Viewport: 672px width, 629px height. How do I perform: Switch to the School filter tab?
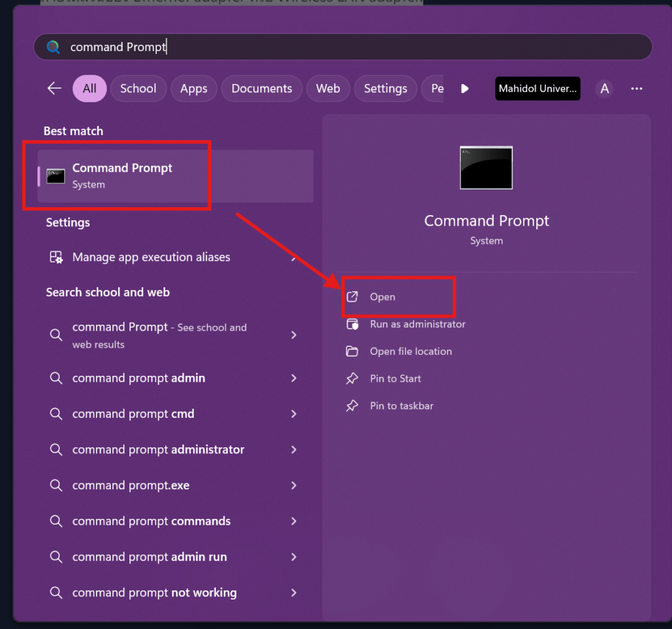[x=138, y=89]
